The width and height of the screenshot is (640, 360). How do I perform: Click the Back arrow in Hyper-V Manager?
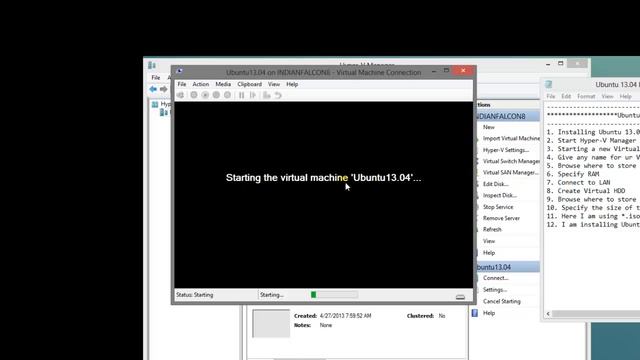(153, 89)
